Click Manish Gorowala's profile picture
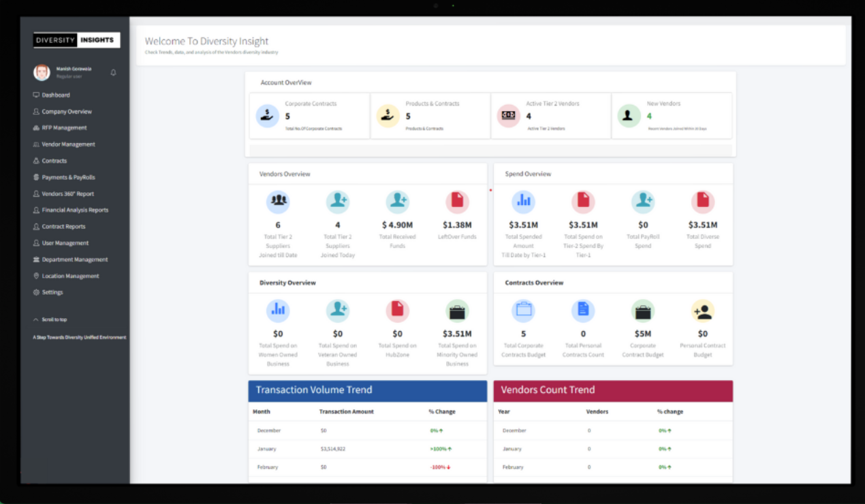The height and width of the screenshot is (504, 865). (40, 72)
